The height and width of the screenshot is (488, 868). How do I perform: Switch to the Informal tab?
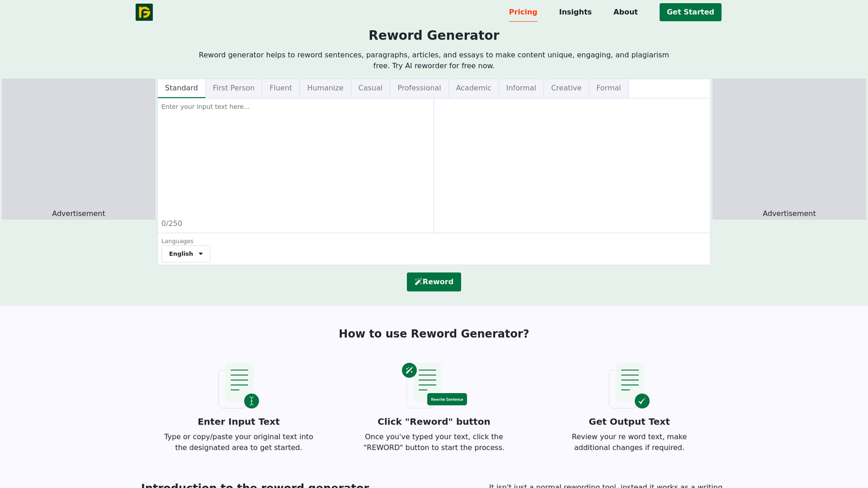[521, 88]
